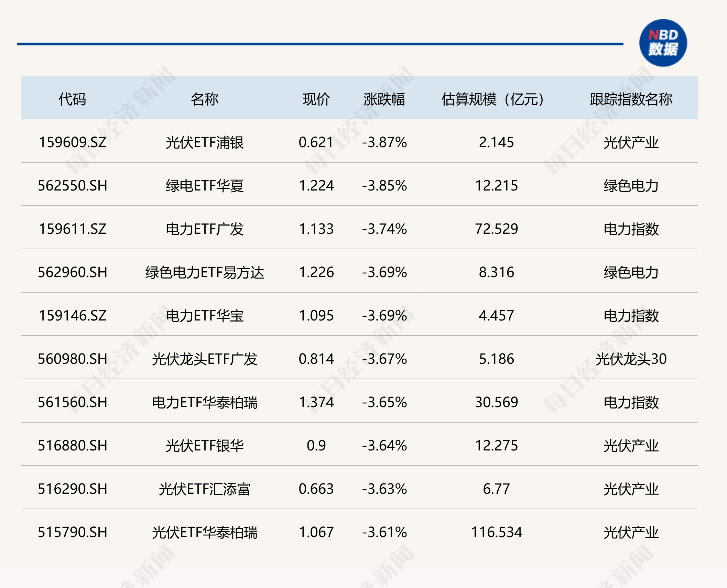Select code 515790.SH

[x=73, y=532]
